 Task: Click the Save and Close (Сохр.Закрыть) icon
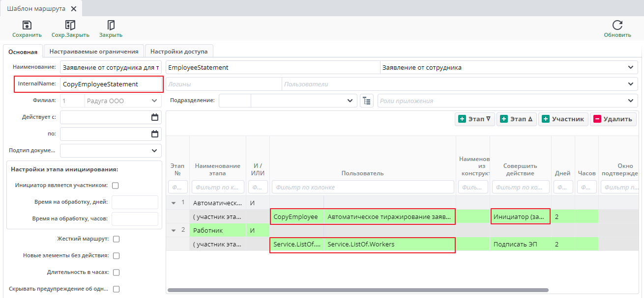coord(70,26)
